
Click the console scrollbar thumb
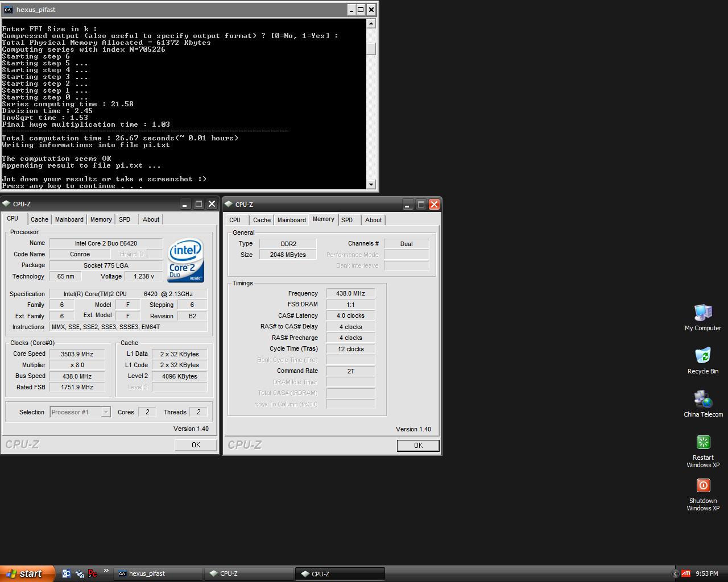click(371, 49)
